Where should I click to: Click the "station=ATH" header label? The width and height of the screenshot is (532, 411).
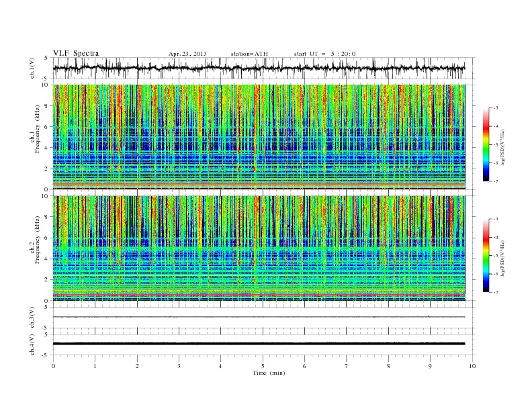pos(249,54)
